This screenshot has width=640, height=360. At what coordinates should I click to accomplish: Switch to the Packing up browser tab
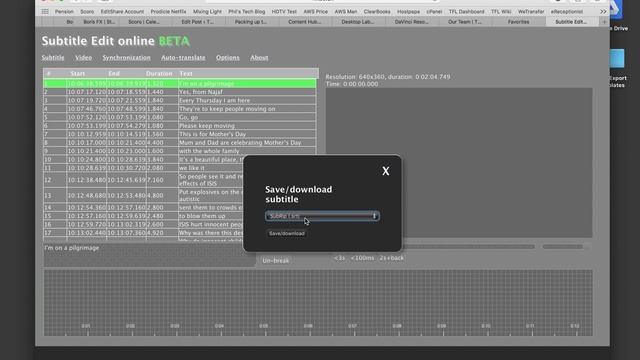pyautogui.click(x=251, y=22)
